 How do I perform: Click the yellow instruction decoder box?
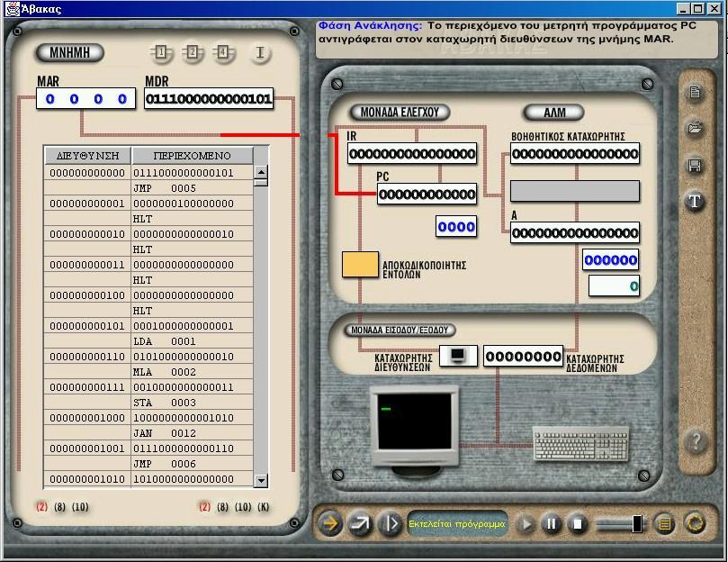click(360, 265)
